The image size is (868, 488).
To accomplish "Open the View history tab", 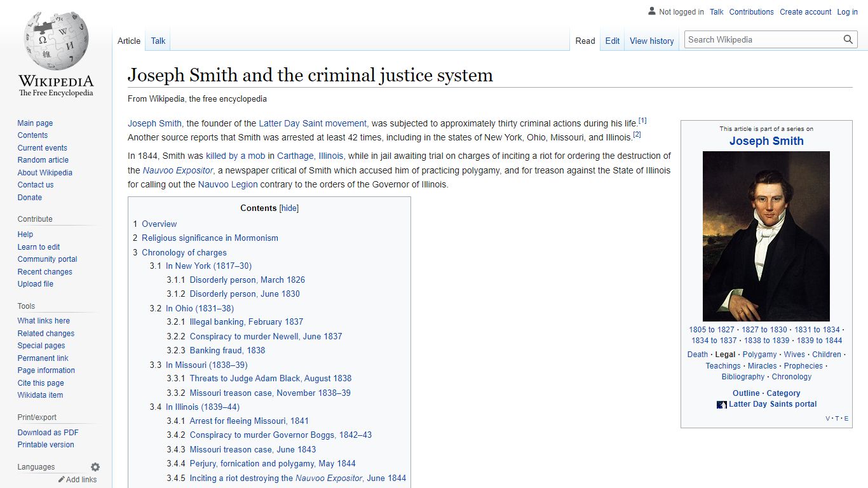I will [651, 41].
